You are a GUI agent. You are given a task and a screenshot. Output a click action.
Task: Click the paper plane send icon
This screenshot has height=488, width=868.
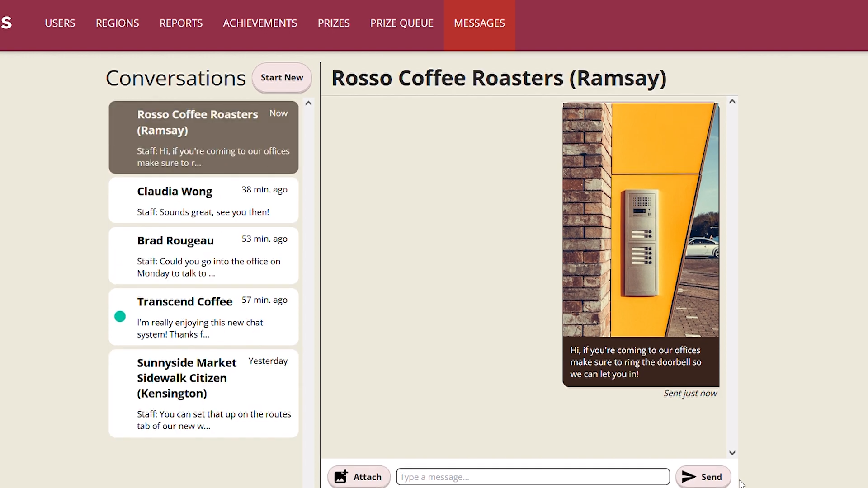(689, 477)
